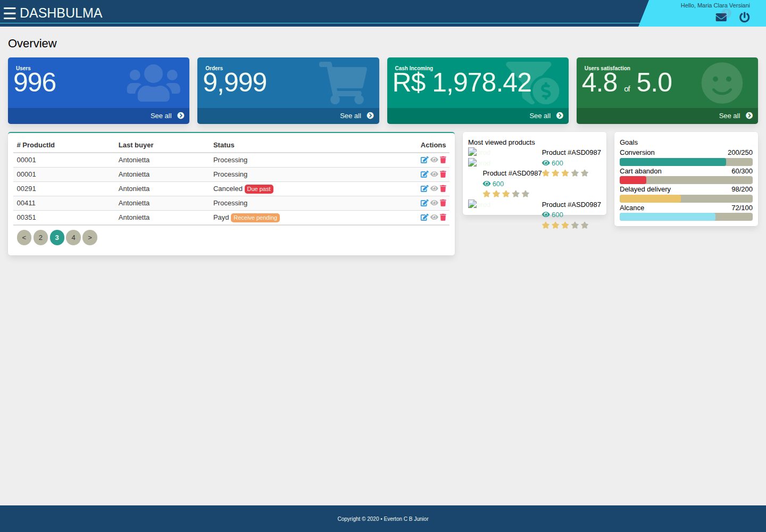Click the greeting "Hello, Maria Clara Versiani"
Image resolution: width=766 pixels, height=532 pixels.
click(715, 5)
